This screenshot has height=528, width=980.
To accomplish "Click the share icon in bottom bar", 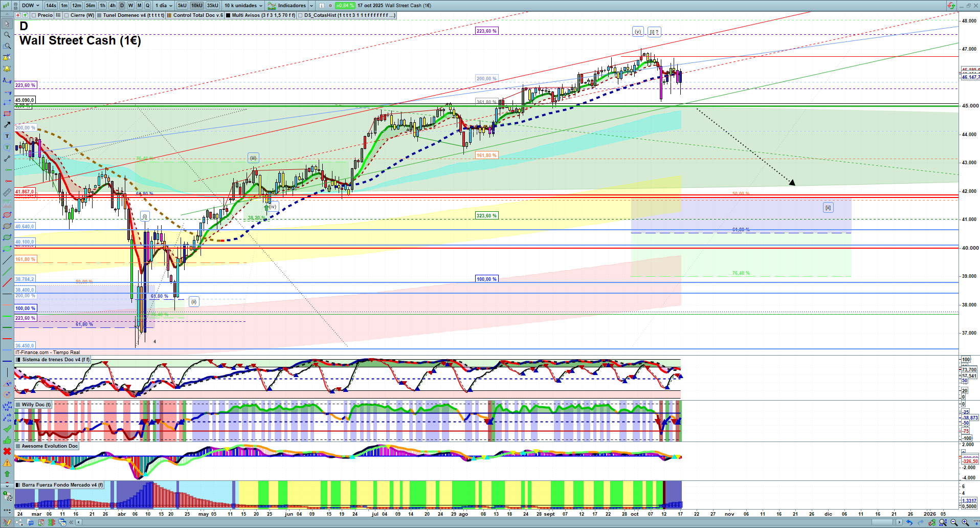I will point(19,522).
